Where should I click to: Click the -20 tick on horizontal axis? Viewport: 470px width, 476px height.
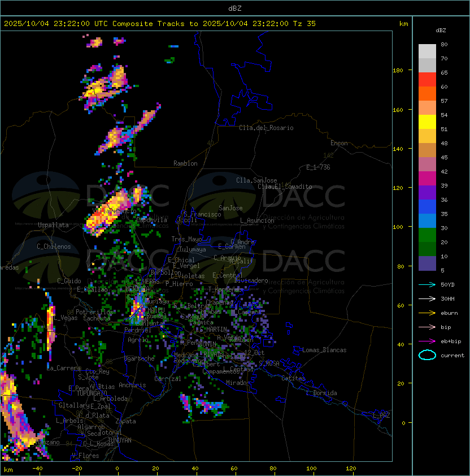77,469
